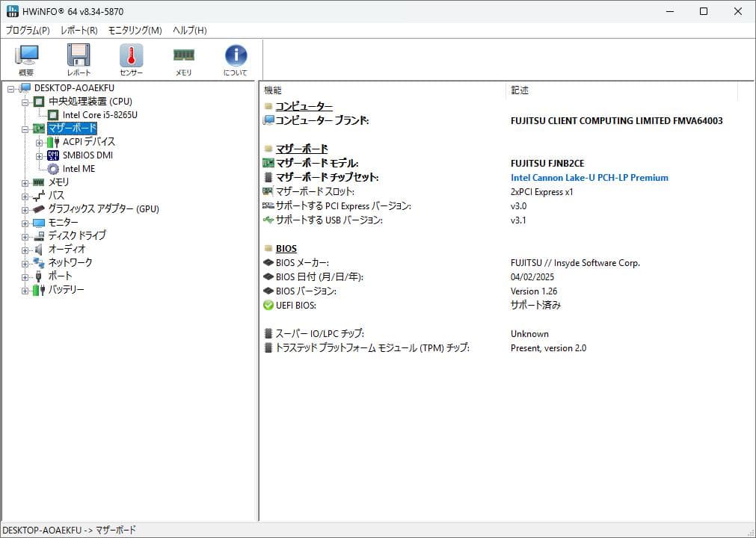Expand the SMBIOS DMI node

[x=40, y=156]
